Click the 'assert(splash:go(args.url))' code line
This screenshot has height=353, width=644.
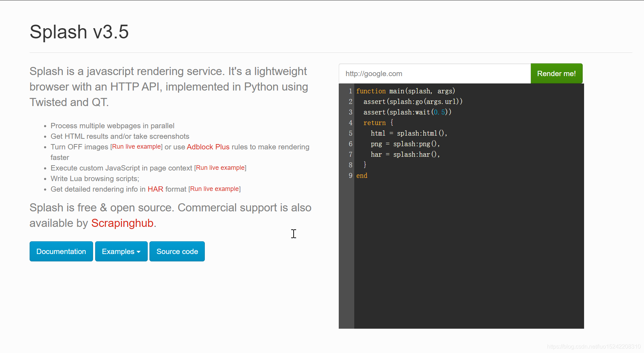413,101
